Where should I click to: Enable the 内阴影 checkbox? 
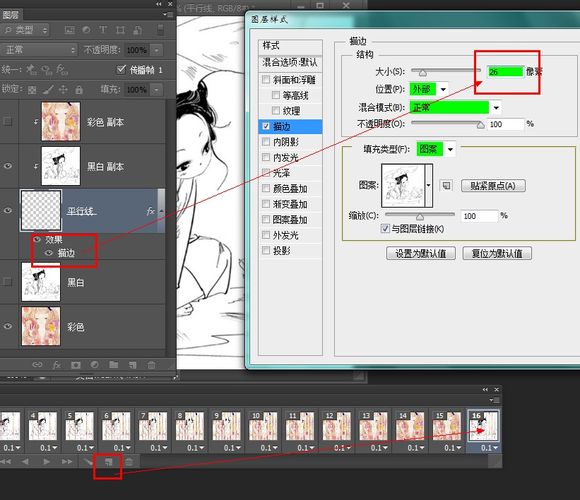point(266,142)
